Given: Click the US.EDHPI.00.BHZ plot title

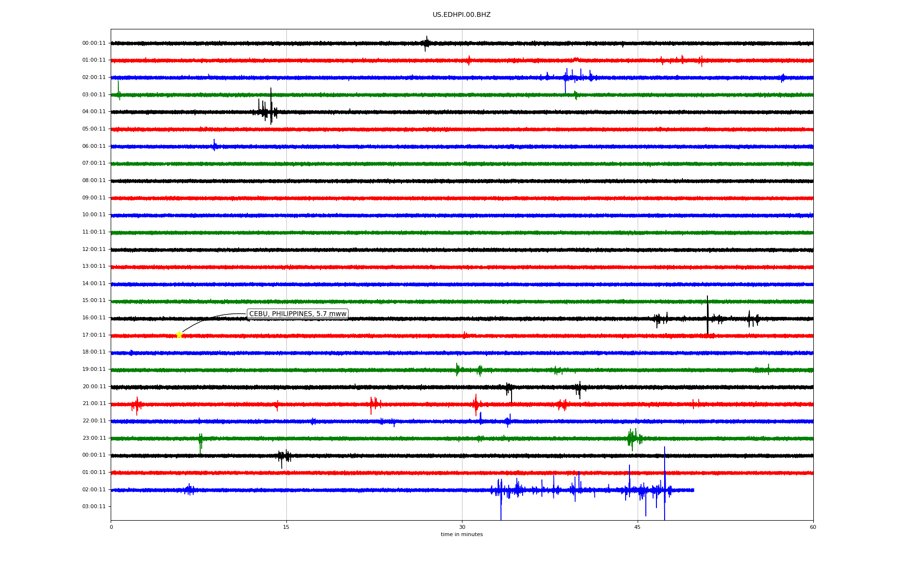Looking at the screenshot, I should 461,15.
